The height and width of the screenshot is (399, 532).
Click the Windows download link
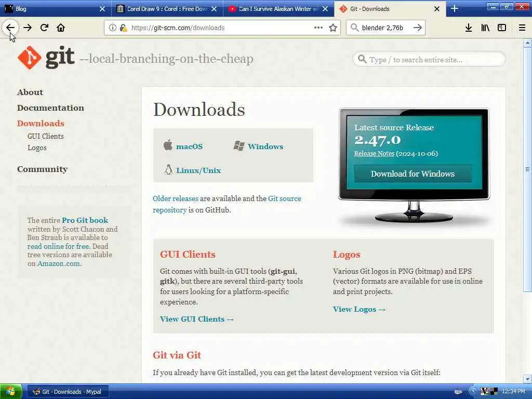pyautogui.click(x=265, y=147)
